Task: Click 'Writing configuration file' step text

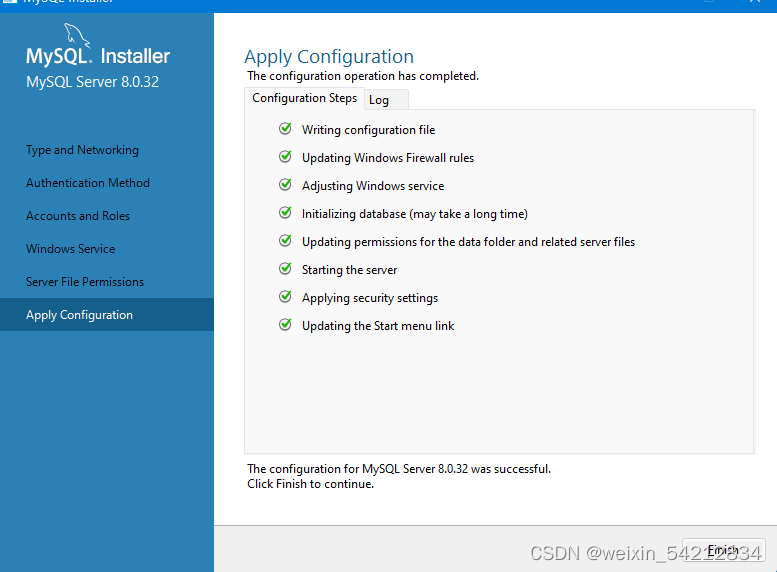Action: [x=369, y=130]
